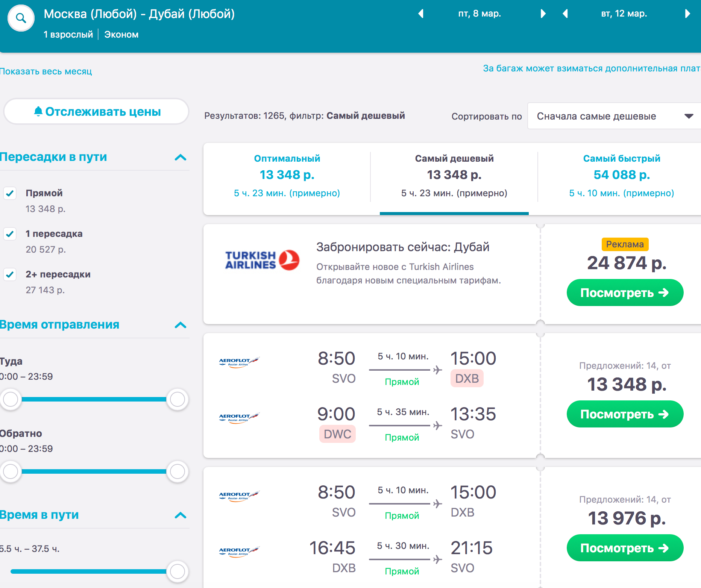
Task: Go to next departure date after пт, 8 мар.
Action: point(543,14)
